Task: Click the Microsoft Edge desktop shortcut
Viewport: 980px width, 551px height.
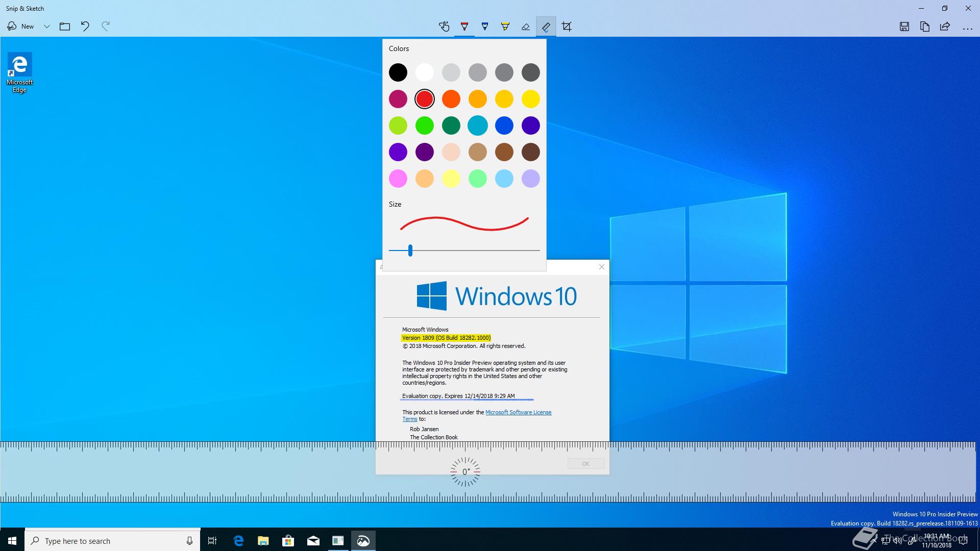Action: coord(19,73)
